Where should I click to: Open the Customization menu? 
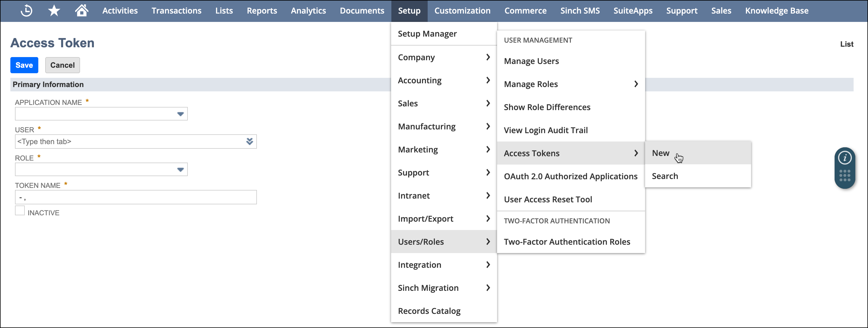tap(462, 11)
